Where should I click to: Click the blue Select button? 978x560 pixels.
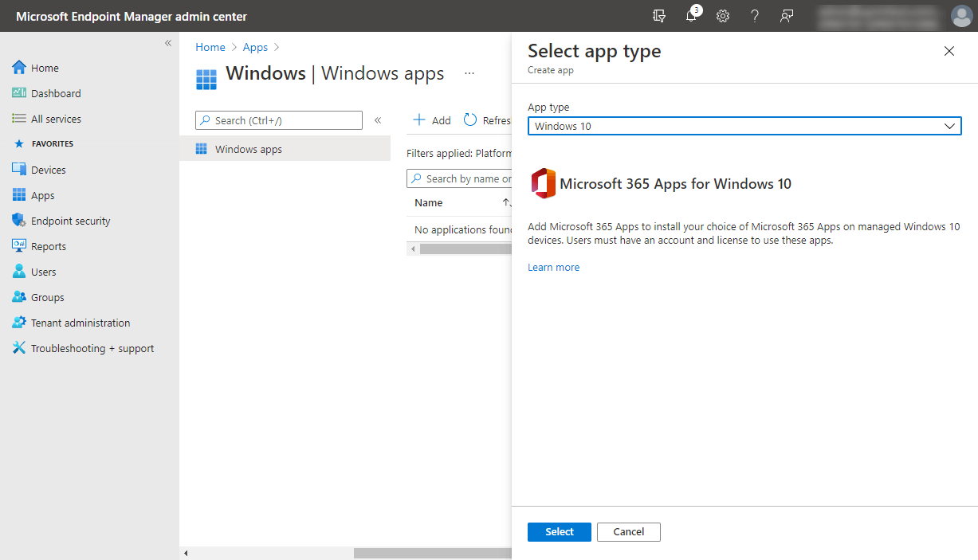(x=559, y=531)
